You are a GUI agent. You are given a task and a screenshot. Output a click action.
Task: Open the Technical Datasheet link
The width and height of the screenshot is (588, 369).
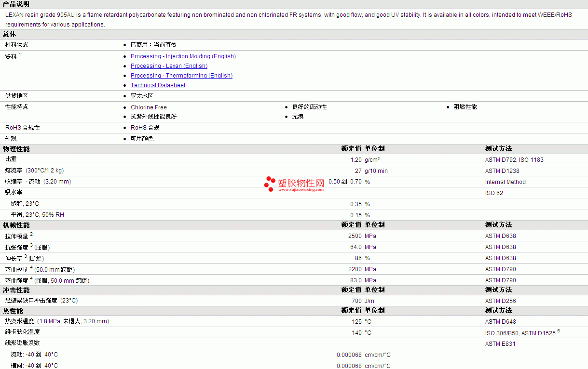[x=158, y=85]
